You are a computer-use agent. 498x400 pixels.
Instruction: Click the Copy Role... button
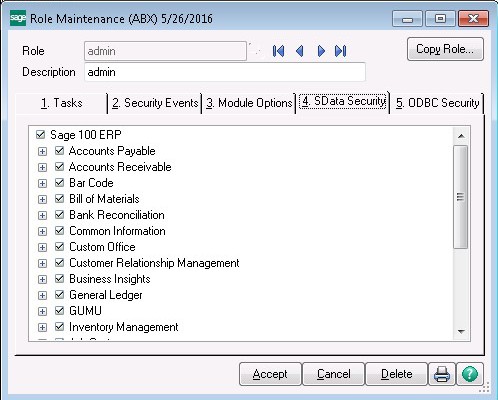click(445, 49)
